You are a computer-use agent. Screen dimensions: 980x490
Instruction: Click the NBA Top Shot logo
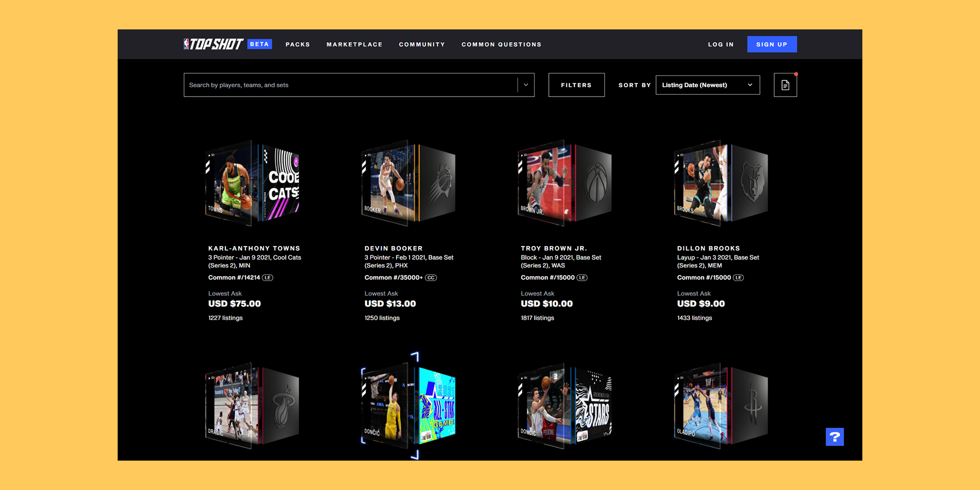pos(213,44)
